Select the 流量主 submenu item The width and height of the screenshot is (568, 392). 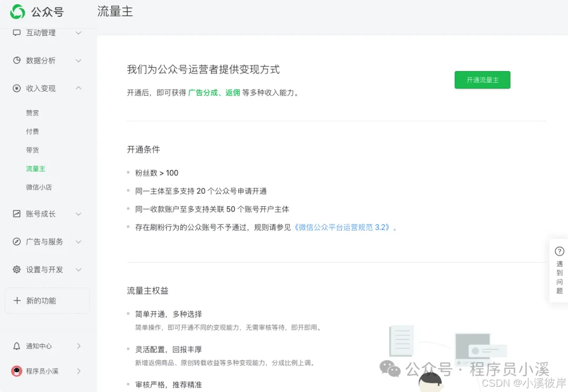click(36, 169)
